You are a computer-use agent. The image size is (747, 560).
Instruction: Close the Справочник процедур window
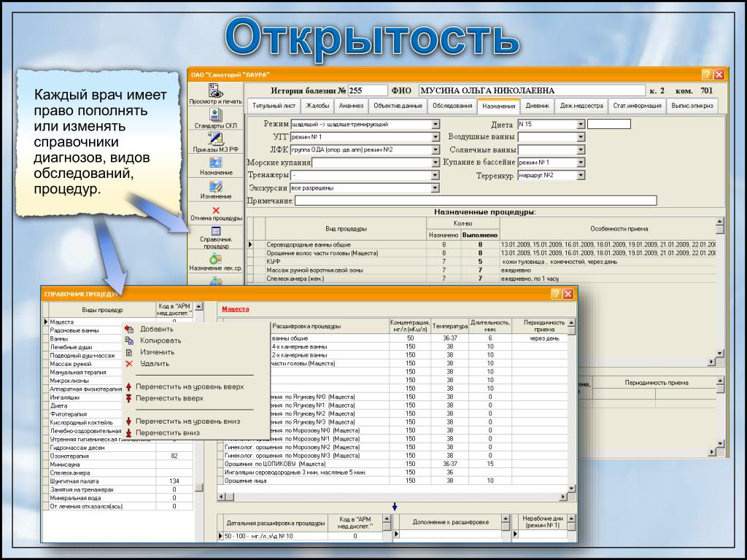click(568, 294)
